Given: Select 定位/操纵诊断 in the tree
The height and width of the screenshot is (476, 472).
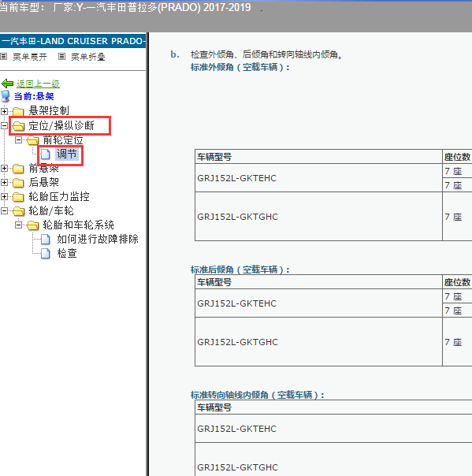Looking at the screenshot, I should click(x=61, y=125).
